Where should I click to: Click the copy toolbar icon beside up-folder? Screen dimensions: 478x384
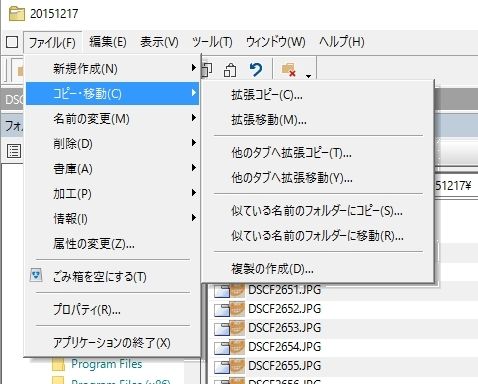(x=207, y=69)
